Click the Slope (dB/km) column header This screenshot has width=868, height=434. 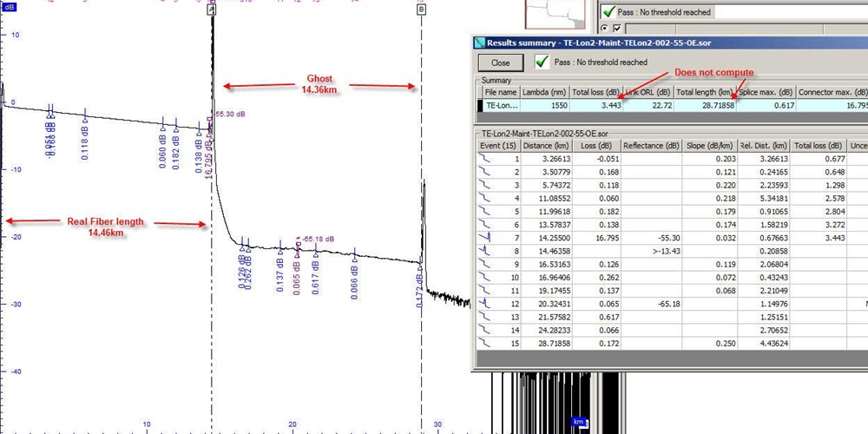710,146
